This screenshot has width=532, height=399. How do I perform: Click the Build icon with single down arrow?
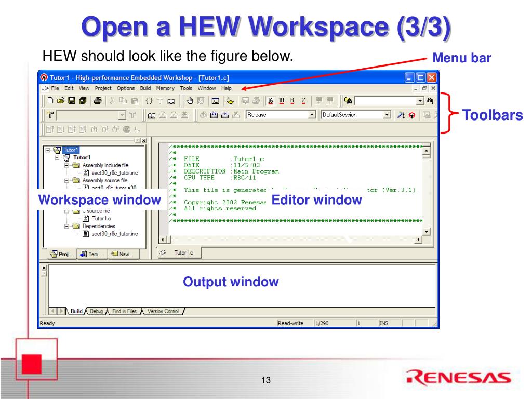[214, 115]
